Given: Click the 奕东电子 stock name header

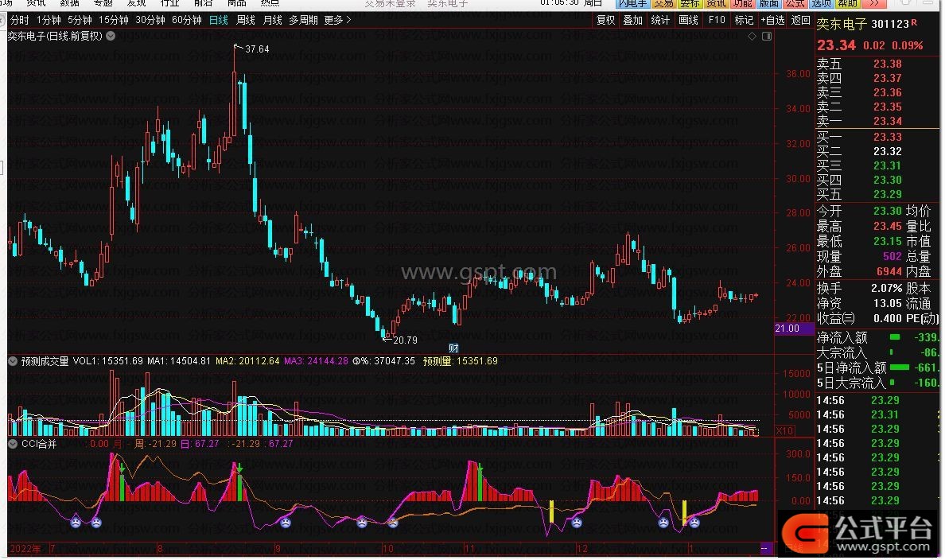Looking at the screenshot, I should 842,24.
